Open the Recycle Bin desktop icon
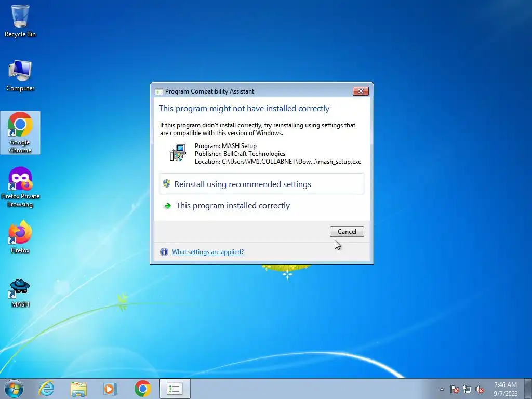The image size is (532, 399). [20, 20]
